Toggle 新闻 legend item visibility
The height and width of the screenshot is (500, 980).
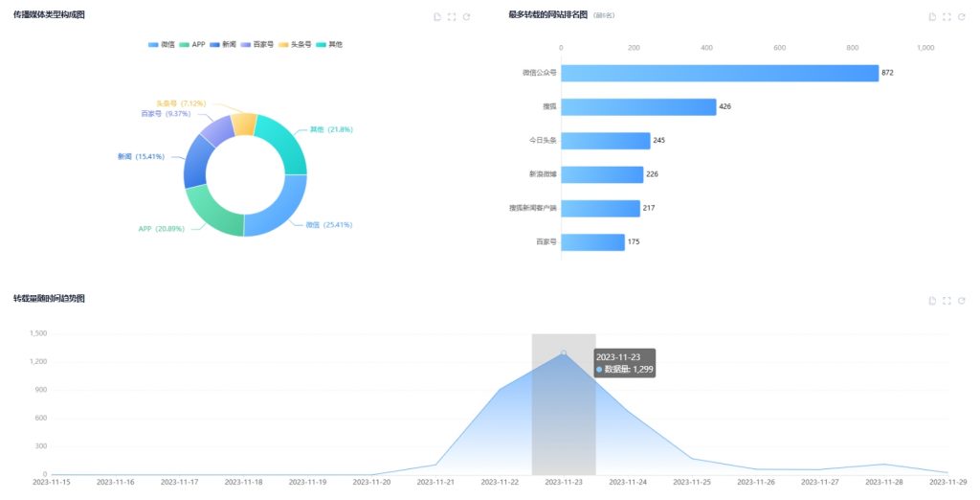[223, 45]
